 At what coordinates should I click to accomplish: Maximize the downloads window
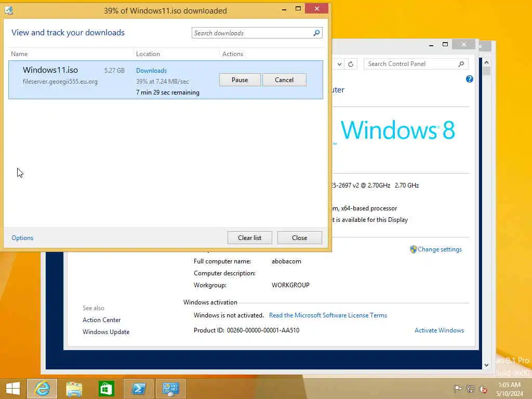point(298,9)
